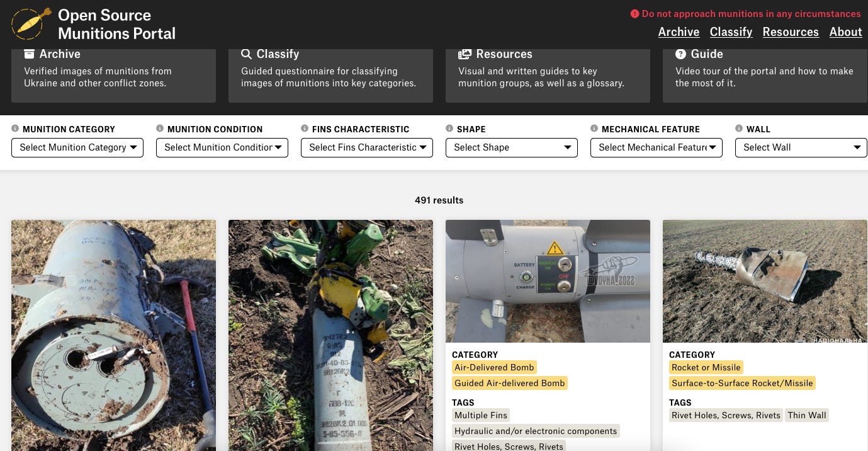868x451 pixels.
Task: Click CATEGORY heading on rocket card
Action: point(692,355)
